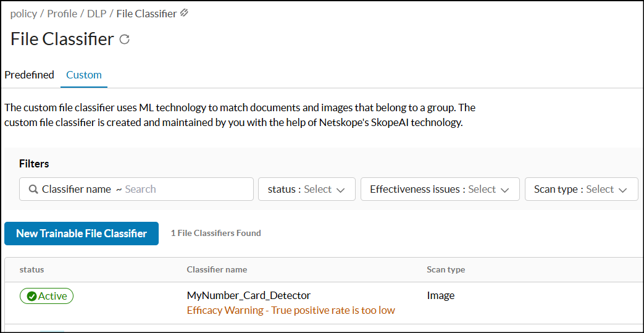Click the Image scan type cell
Image resolution: width=644 pixels, height=333 pixels.
[x=441, y=295]
